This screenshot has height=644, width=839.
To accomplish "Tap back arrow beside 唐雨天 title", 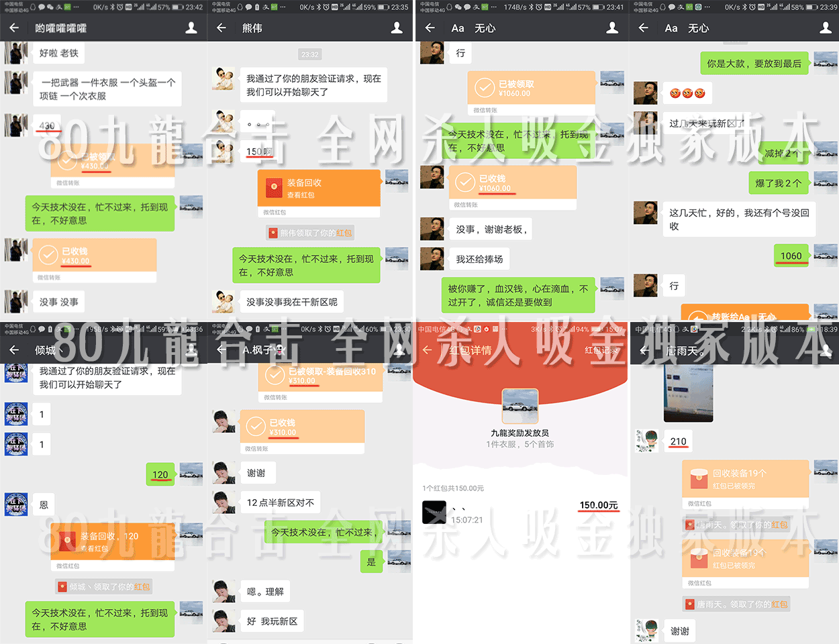I will tap(644, 351).
